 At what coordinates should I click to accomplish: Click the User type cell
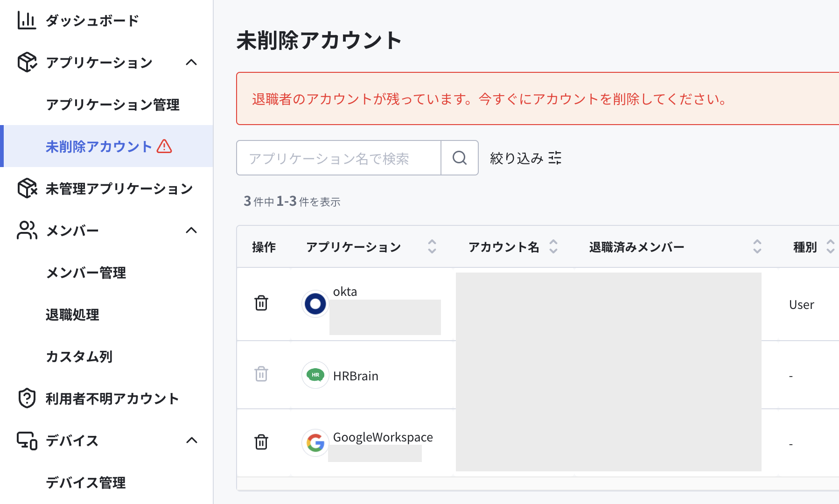point(801,305)
